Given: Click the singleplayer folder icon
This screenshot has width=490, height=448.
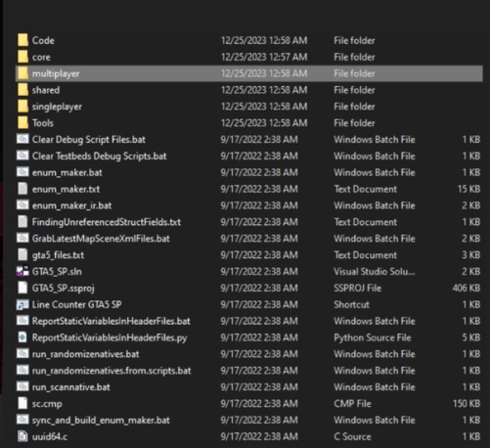Looking at the screenshot, I should [x=22, y=107].
